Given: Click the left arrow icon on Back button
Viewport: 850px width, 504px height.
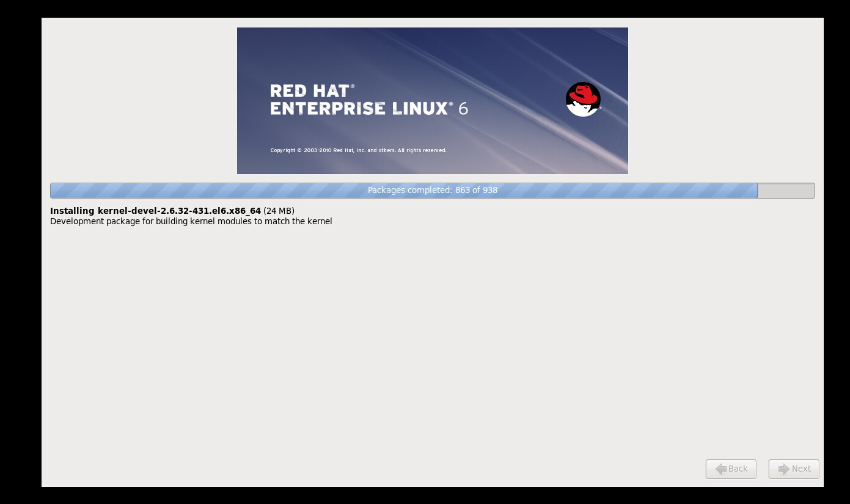Looking at the screenshot, I should (720, 469).
